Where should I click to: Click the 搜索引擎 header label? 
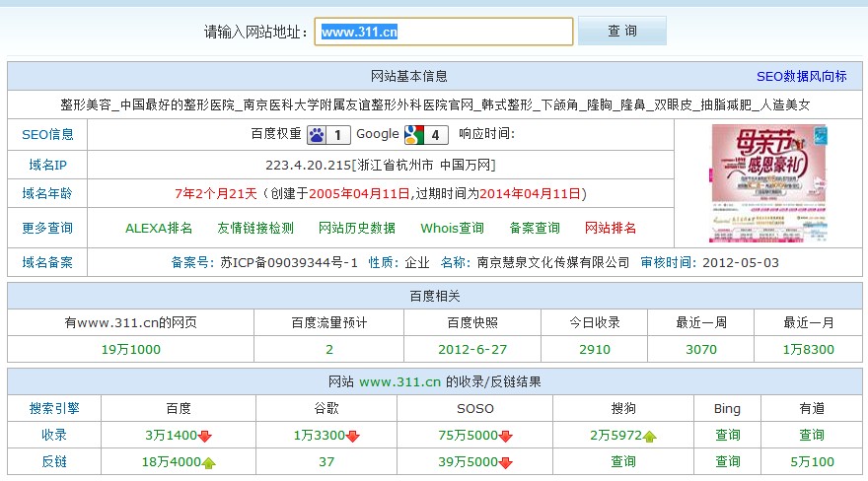[x=54, y=409]
